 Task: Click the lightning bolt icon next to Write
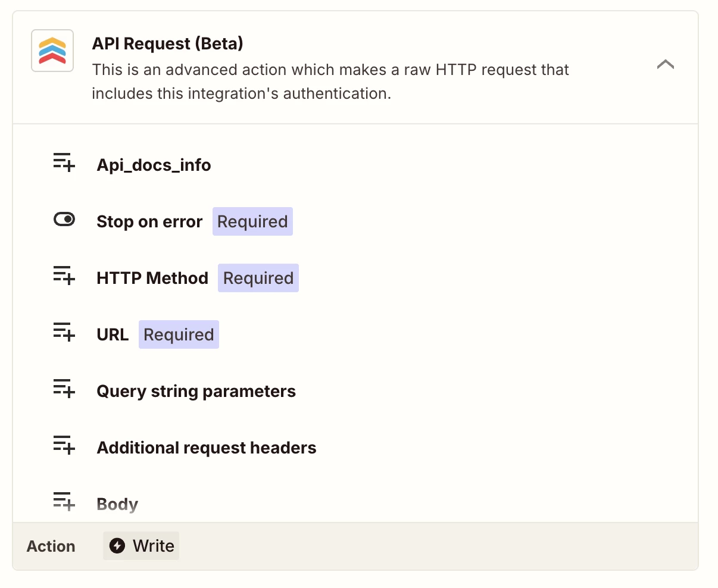point(117,546)
